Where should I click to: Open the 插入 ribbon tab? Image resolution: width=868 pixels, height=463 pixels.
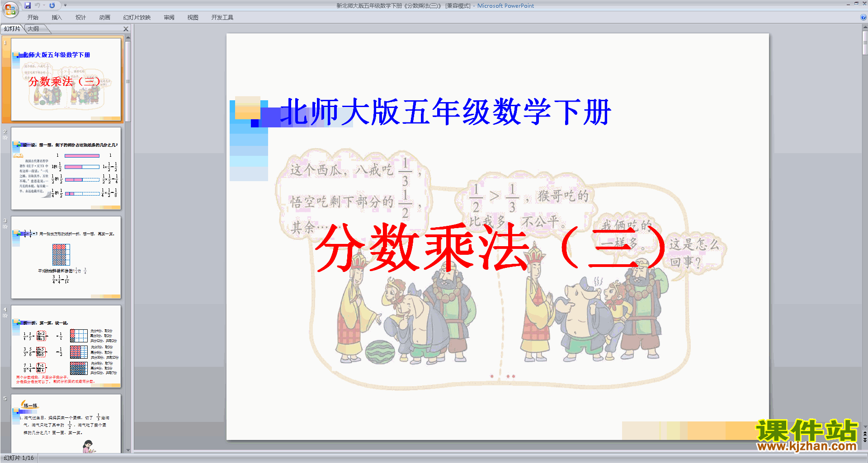pyautogui.click(x=57, y=18)
